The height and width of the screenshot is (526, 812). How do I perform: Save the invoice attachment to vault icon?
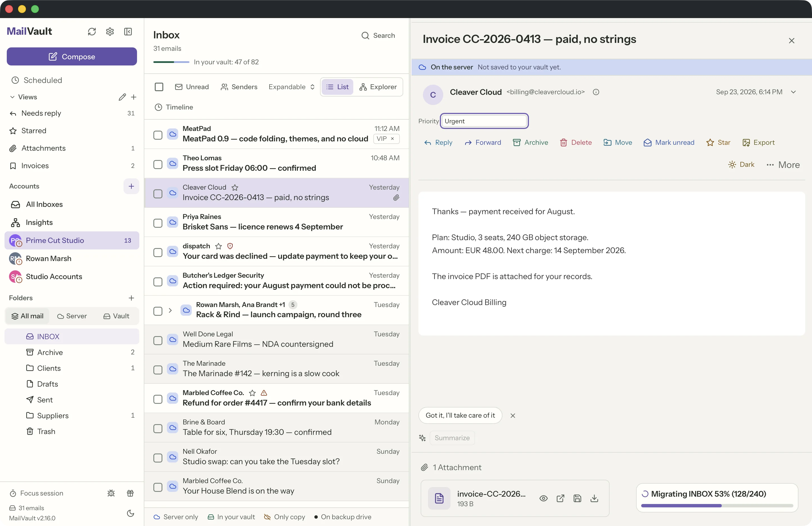point(577,498)
